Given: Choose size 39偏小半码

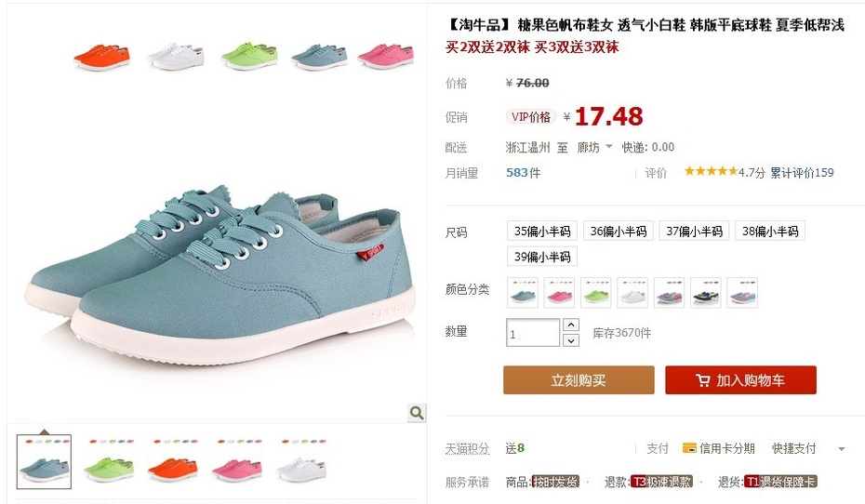Looking at the screenshot, I should [x=541, y=257].
